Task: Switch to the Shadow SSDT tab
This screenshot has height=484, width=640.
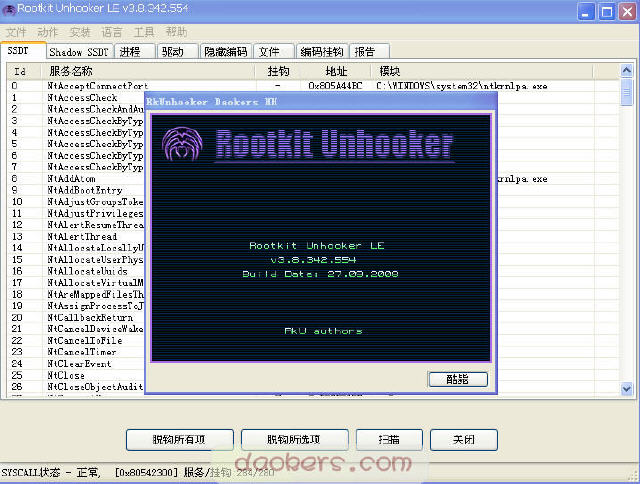Action: [79, 52]
